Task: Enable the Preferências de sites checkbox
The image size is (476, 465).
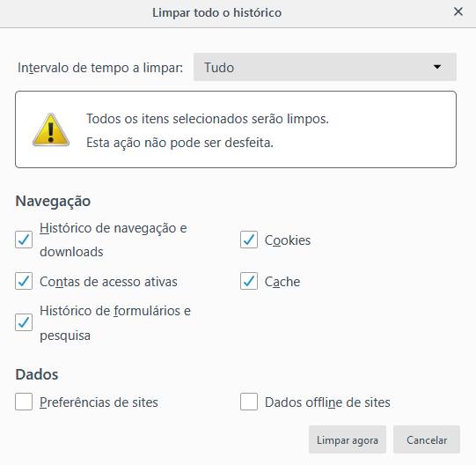Action: coord(24,402)
